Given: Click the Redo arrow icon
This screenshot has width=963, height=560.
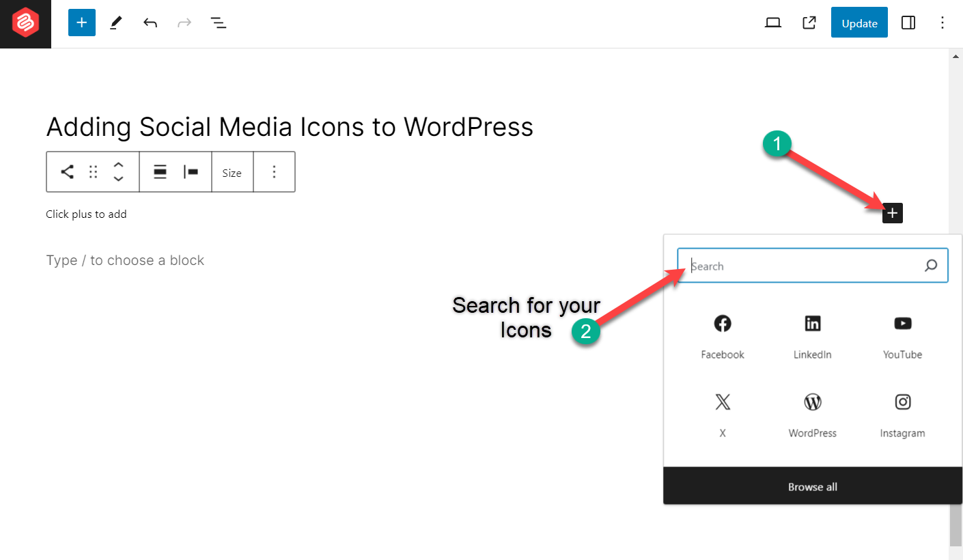Looking at the screenshot, I should tap(184, 22).
